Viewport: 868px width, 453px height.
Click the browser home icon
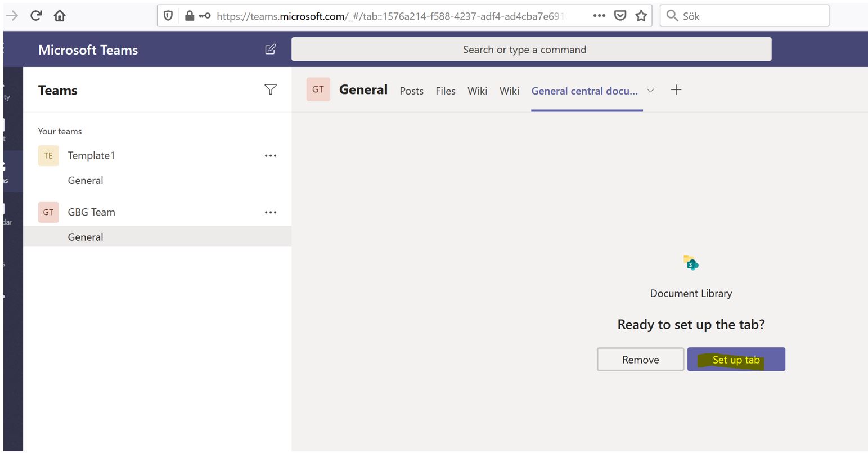60,15
